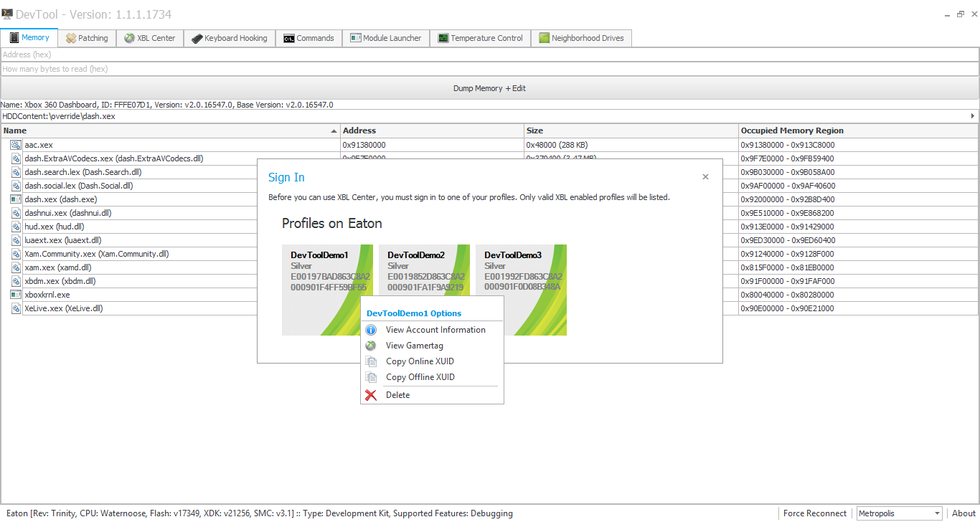Click the aac.xex module icon
Viewport: 980px width, 522px height.
pyautogui.click(x=16, y=145)
